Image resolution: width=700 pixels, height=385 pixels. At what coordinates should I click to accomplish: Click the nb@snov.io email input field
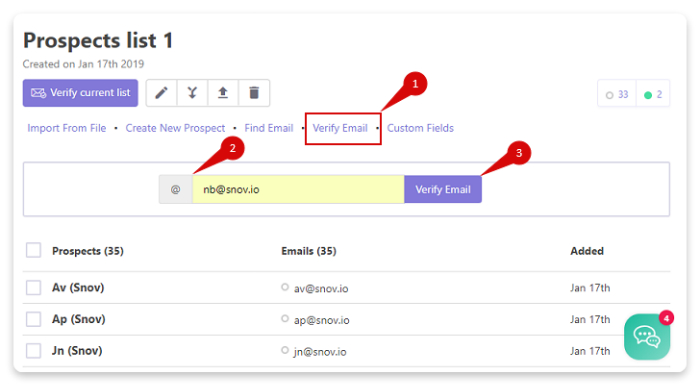[298, 189]
